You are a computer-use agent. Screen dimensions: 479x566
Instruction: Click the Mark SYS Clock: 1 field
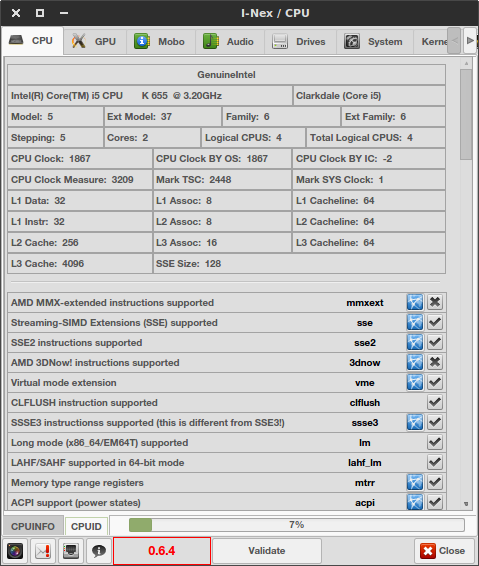(x=369, y=179)
